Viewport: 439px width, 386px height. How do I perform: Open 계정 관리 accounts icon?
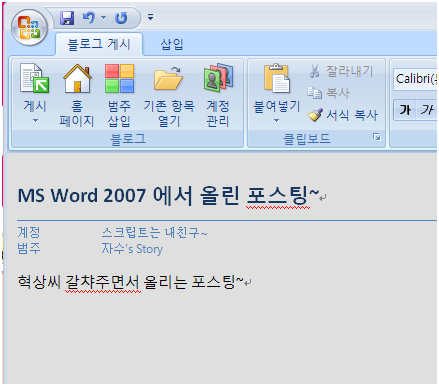click(218, 78)
